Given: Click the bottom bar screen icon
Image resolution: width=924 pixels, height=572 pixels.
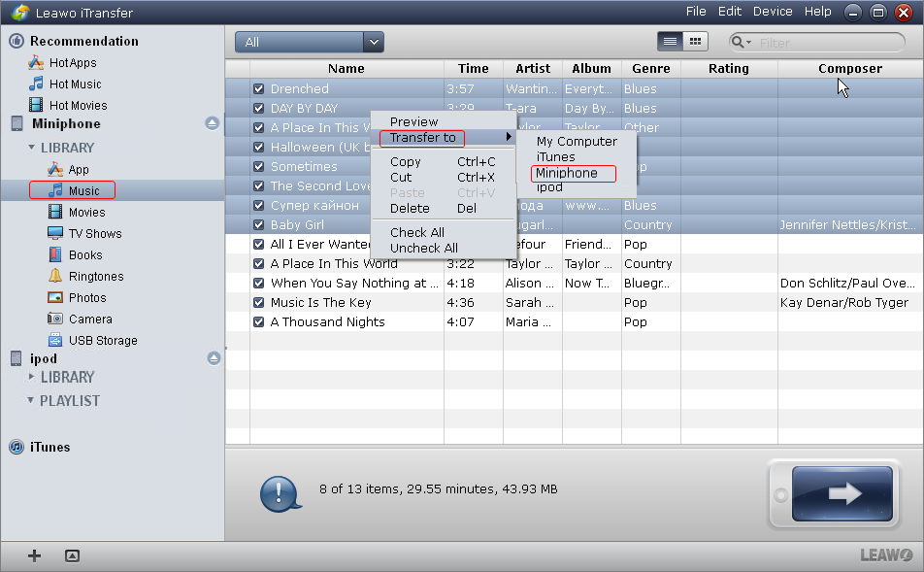Looking at the screenshot, I should coord(72,555).
